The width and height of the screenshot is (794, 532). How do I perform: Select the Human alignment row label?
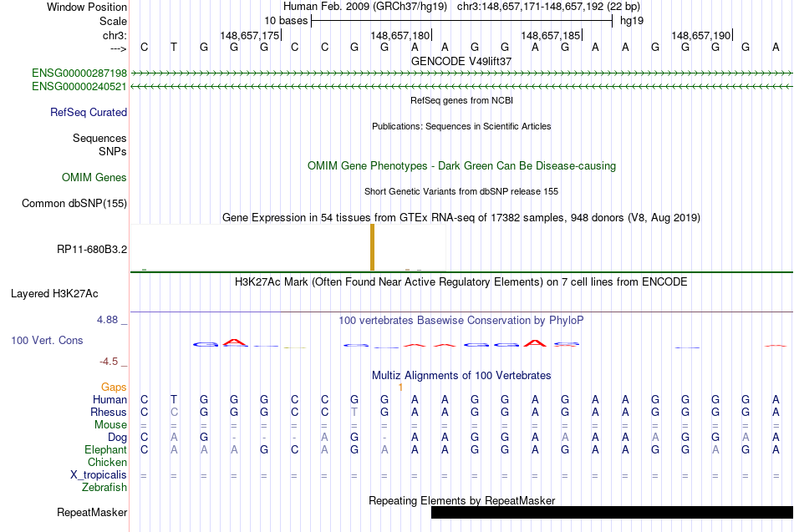point(109,400)
